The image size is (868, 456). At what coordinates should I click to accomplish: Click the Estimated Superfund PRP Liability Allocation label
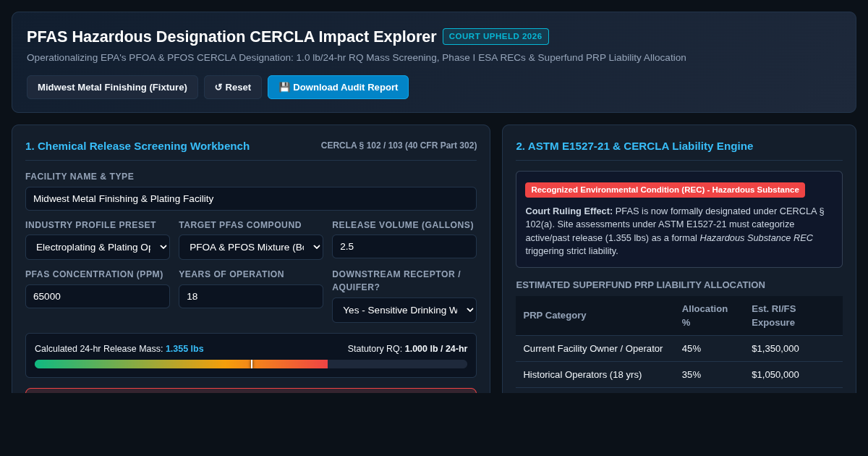point(640,285)
